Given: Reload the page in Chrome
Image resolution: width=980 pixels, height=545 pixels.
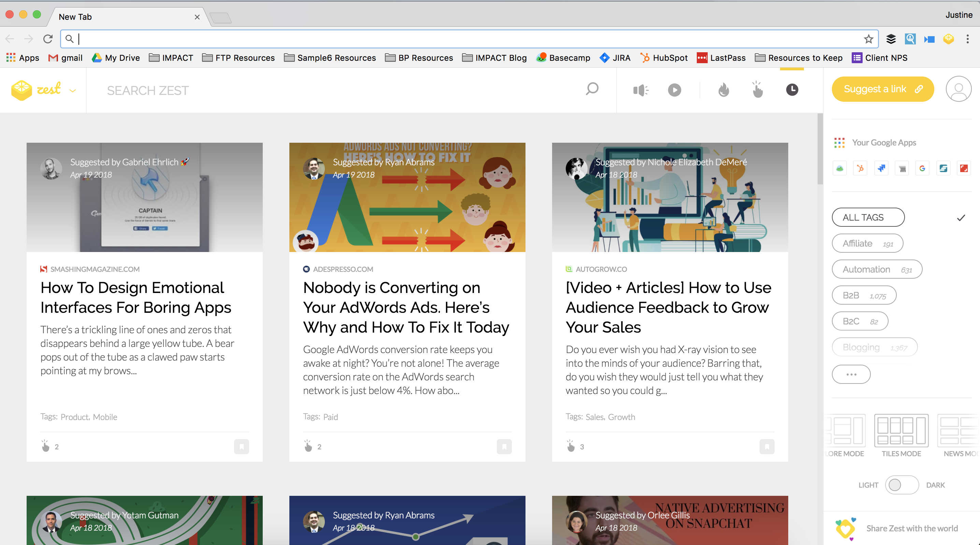Looking at the screenshot, I should point(47,39).
